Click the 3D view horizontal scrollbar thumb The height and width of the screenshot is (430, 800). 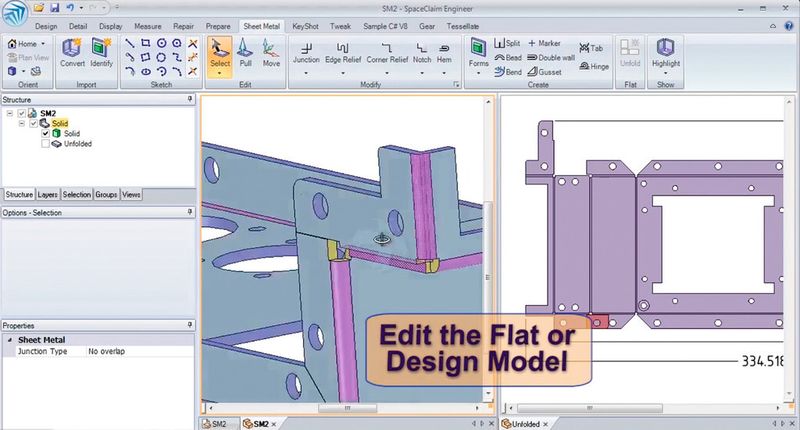click(x=347, y=408)
